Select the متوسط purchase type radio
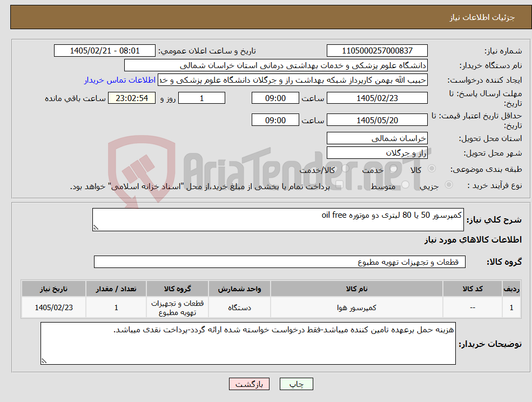532x402 pixels. click(x=405, y=185)
